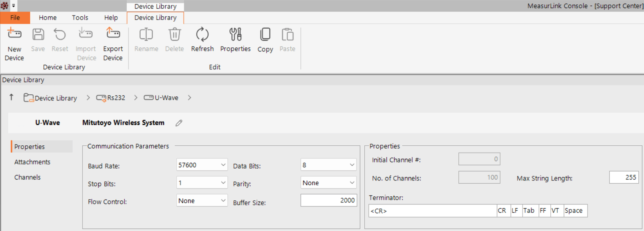Click the Save icon in ribbon
This screenshot has height=231, width=644.
pyautogui.click(x=38, y=34)
